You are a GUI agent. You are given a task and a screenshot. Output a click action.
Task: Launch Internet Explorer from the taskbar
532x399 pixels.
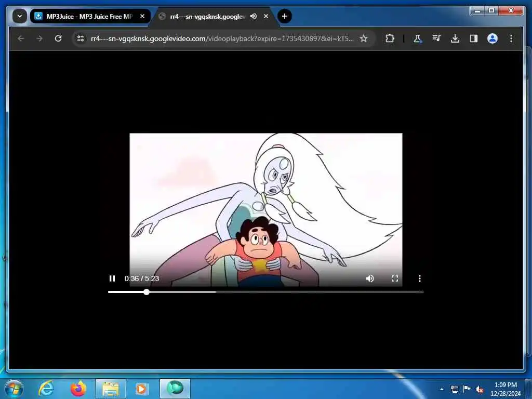coord(46,389)
